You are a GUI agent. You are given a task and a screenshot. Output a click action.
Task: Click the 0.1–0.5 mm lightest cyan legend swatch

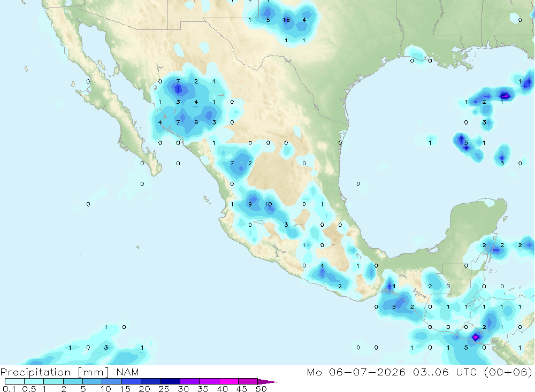[14, 381]
